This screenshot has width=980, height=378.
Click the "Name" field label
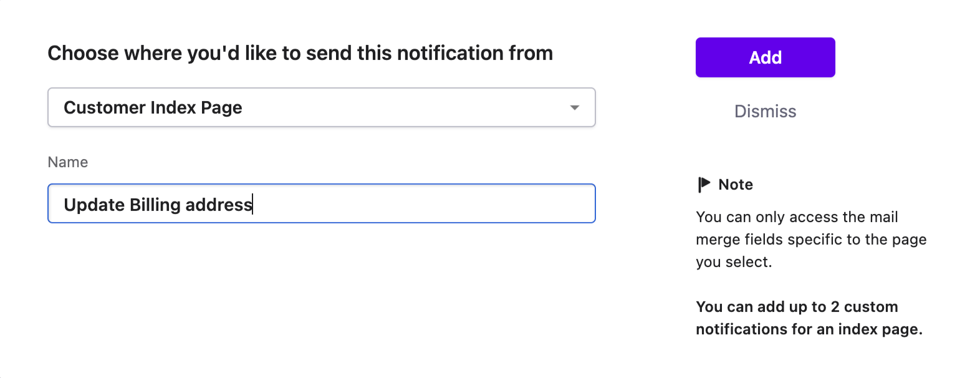pos(68,162)
